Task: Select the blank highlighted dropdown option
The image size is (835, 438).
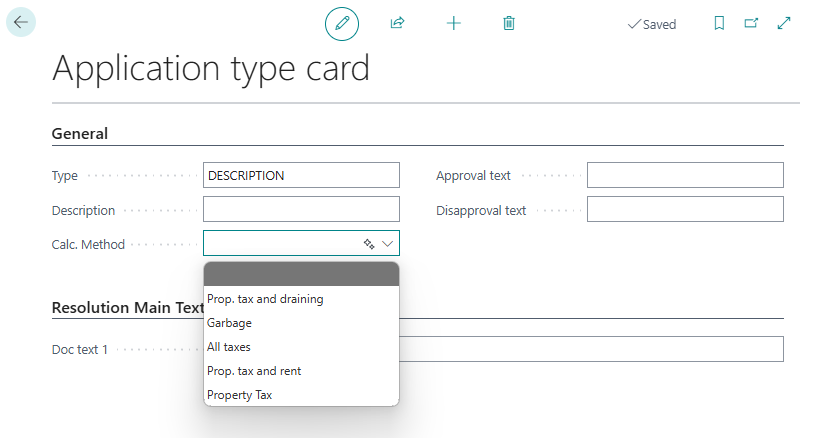Action: tap(301, 274)
